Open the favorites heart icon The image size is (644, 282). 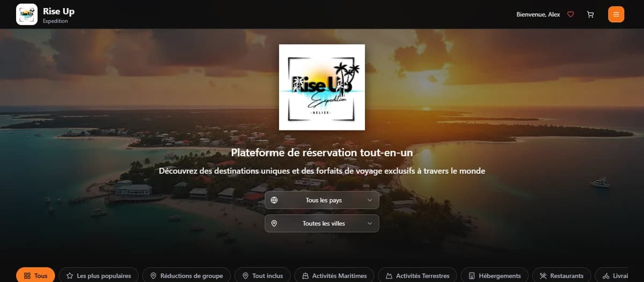pyautogui.click(x=571, y=15)
